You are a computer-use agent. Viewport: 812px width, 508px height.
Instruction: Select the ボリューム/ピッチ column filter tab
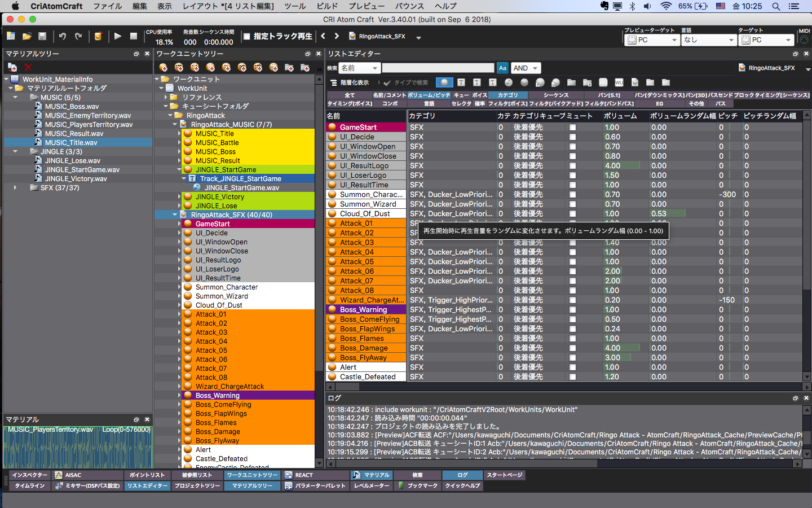click(429, 95)
